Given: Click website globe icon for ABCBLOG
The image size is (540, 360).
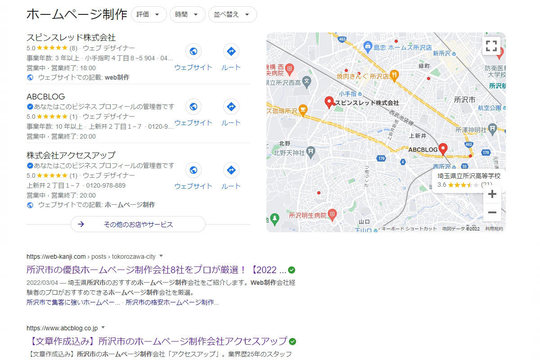Looking at the screenshot, I should (194, 107).
